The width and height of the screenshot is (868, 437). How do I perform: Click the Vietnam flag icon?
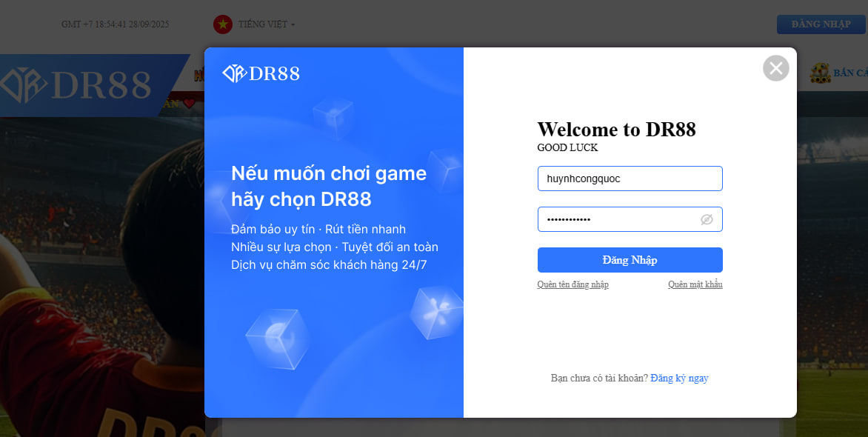(x=223, y=24)
